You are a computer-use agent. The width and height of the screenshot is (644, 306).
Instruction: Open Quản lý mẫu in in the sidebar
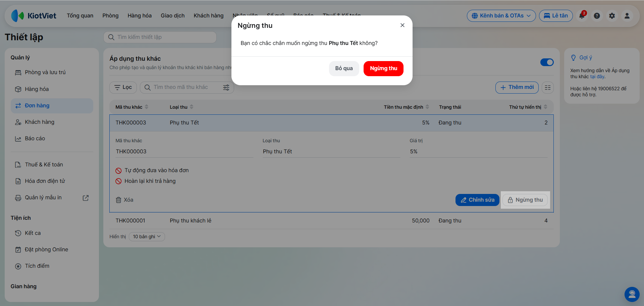43,198
